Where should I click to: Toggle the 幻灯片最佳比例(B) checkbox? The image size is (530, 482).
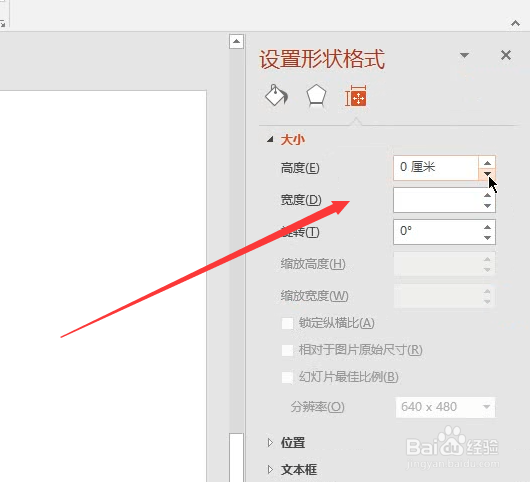(287, 377)
